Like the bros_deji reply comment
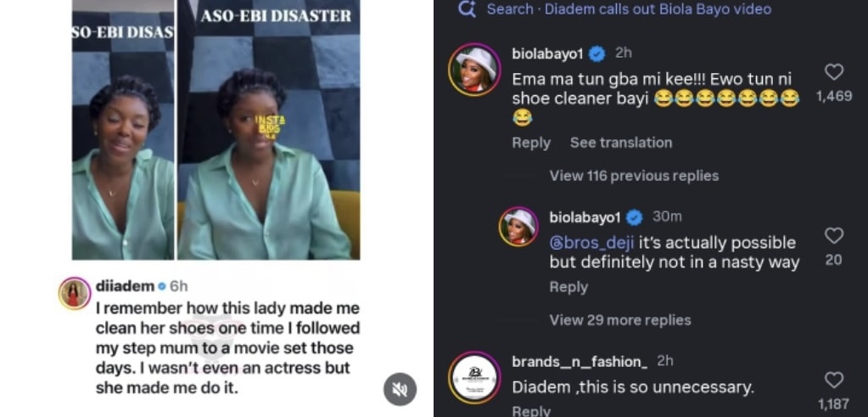This screenshot has width=868, height=417. tap(834, 236)
